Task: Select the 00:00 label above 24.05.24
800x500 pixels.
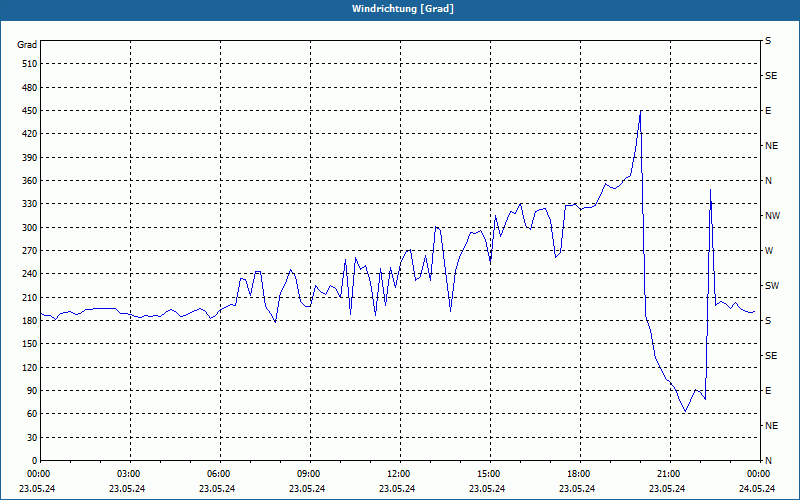Action: (759, 474)
